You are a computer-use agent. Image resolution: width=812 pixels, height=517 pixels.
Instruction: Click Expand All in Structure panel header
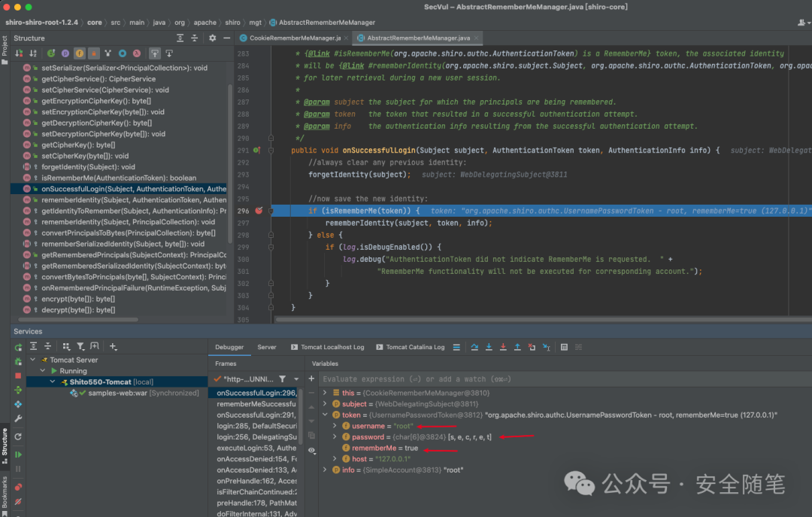tap(180, 38)
